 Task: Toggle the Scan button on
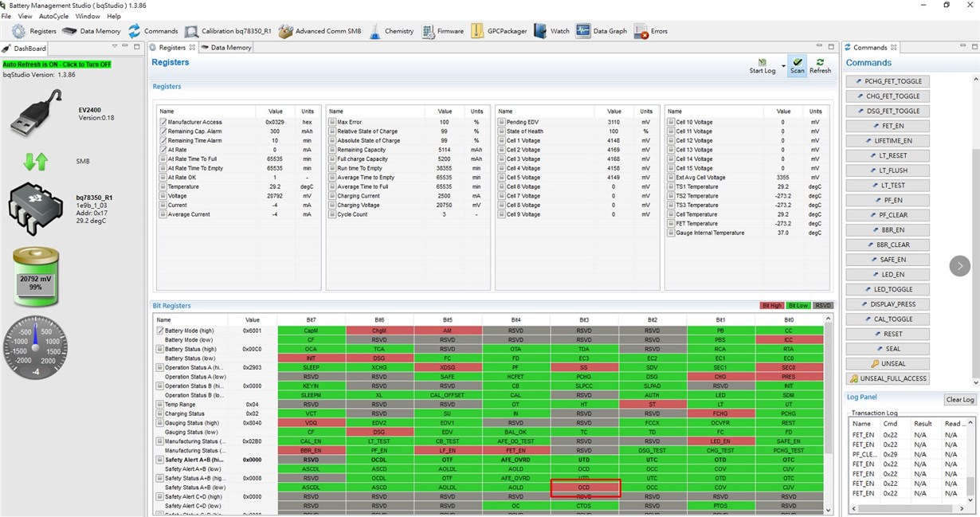click(797, 66)
